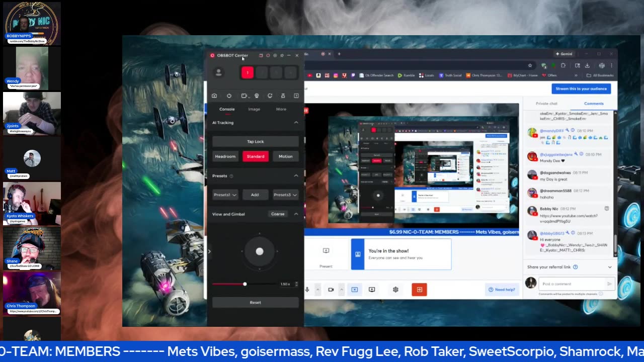Click the Tap Lock button
644x362 pixels.
click(255, 142)
